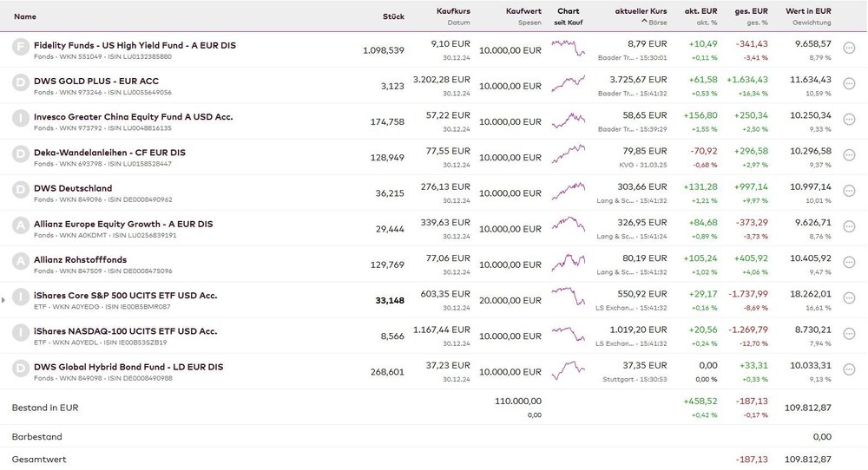
Task: Expand the iShares Core S&P 500 row arrow
Action: point(3,300)
